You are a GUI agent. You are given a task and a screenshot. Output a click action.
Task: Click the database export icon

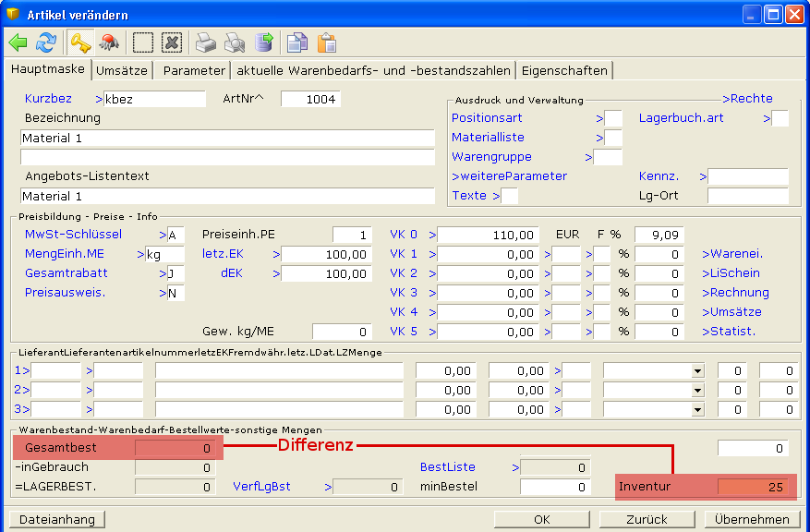264,42
